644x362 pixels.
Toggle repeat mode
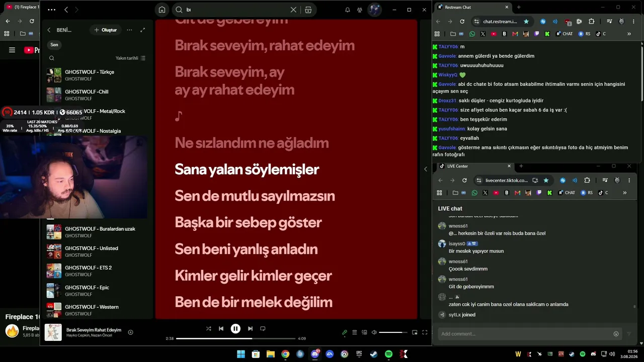pos(263,329)
